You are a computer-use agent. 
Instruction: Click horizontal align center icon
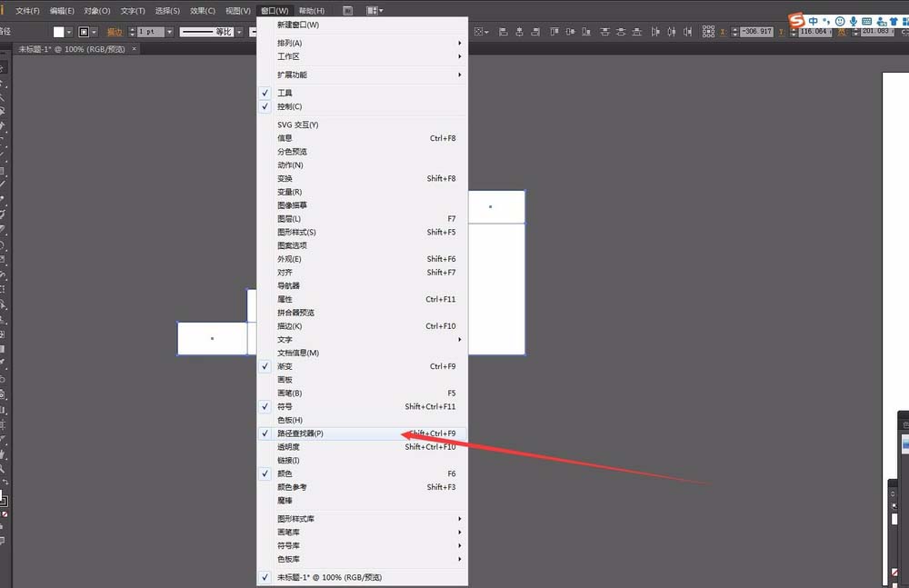pyautogui.click(x=519, y=32)
